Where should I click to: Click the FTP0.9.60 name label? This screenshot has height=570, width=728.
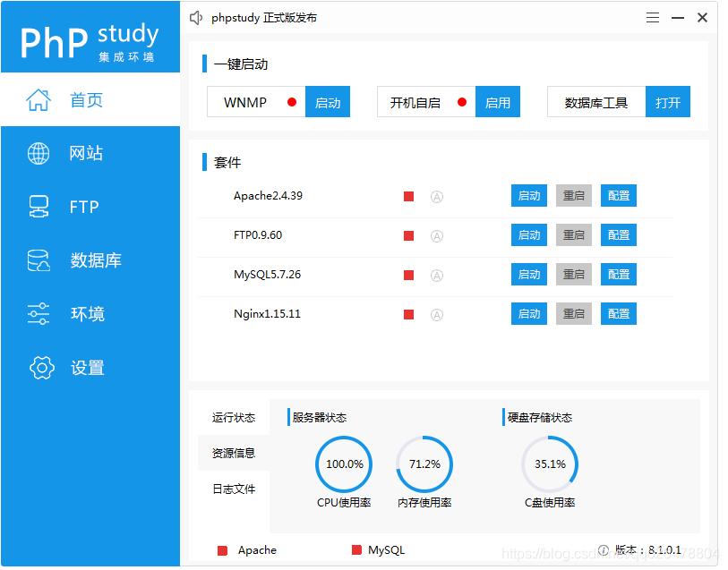pyautogui.click(x=258, y=235)
